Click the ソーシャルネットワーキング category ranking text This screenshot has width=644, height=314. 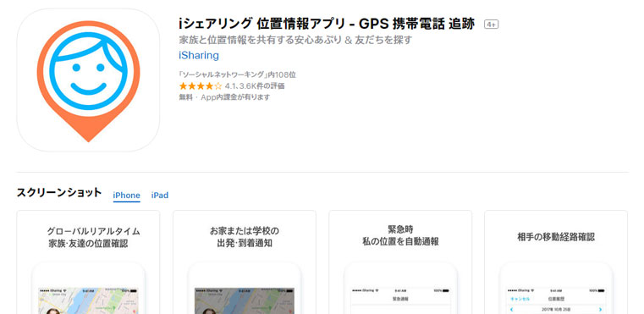tap(238, 74)
